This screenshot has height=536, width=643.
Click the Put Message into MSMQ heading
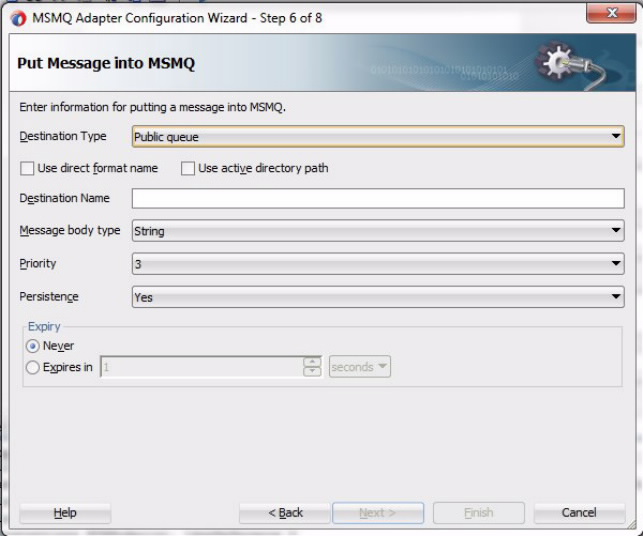tap(106, 63)
